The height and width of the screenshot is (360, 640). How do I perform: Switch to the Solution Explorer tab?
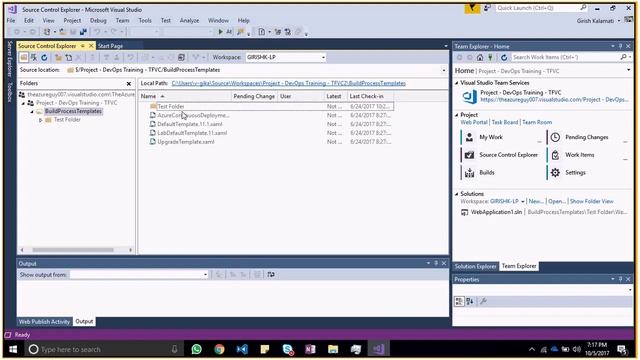point(476,266)
